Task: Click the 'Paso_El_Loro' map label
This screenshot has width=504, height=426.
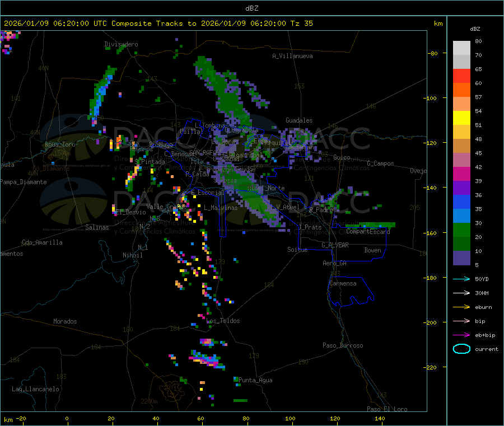Action: pos(387,409)
